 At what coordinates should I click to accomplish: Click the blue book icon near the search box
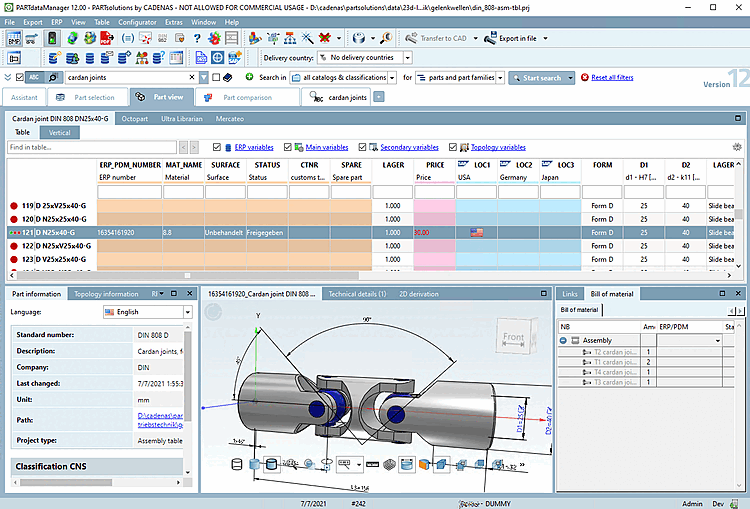(228, 77)
